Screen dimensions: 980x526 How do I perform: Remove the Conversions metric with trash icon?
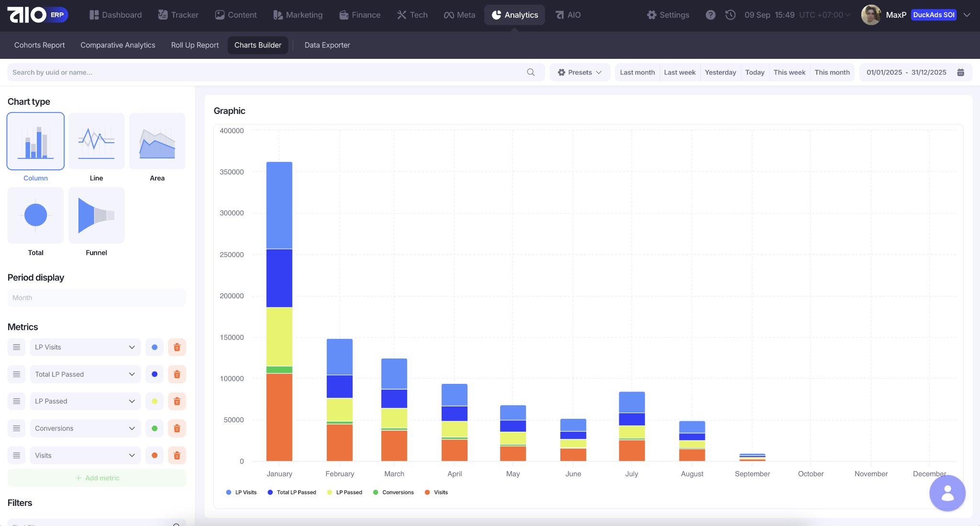click(x=177, y=428)
